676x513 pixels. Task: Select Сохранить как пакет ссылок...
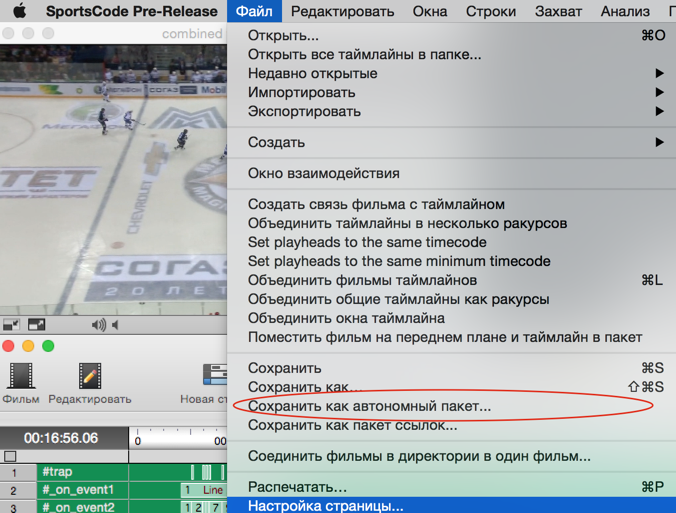click(x=451, y=425)
